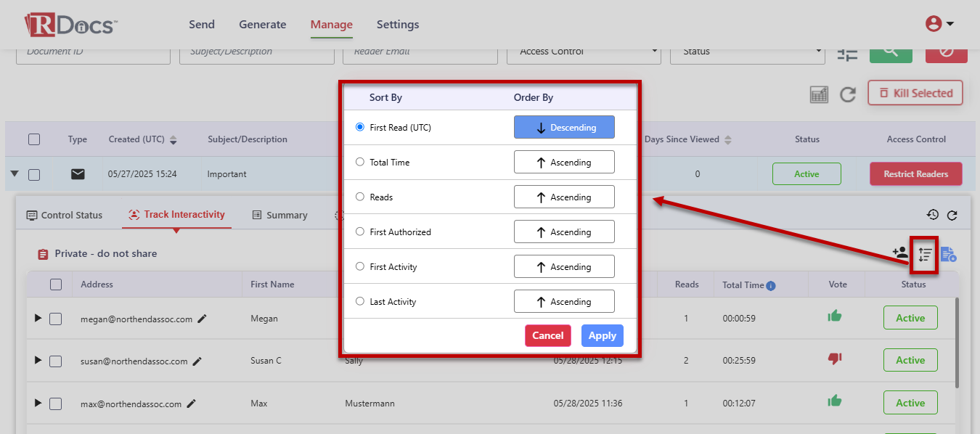Click the report chart icon near Kill Selected
The height and width of the screenshot is (434, 980).
[819, 94]
